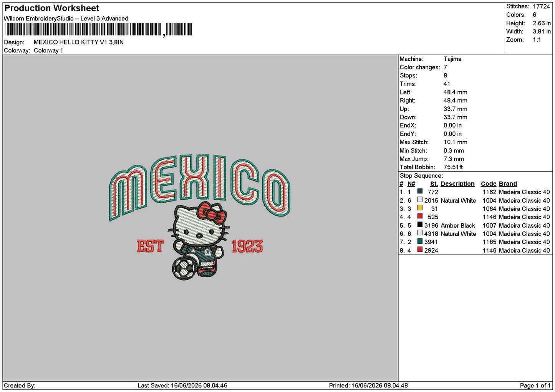Click code 1007 in stop row 5

click(490, 225)
